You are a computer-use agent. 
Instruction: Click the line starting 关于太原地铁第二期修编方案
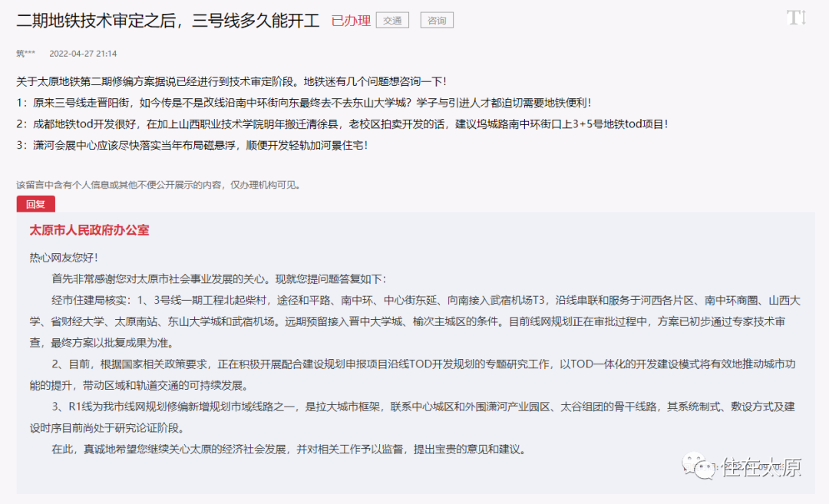(x=232, y=81)
